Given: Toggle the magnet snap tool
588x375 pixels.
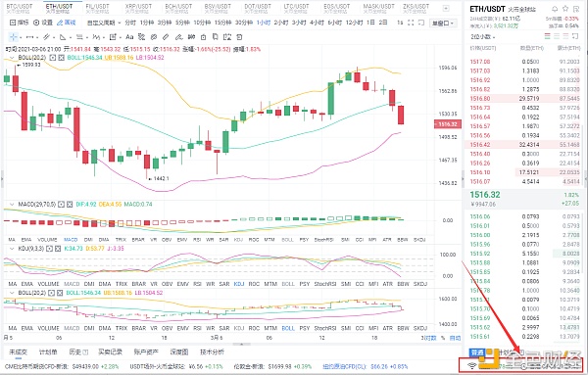Looking at the screenshot, I should (x=191, y=37).
